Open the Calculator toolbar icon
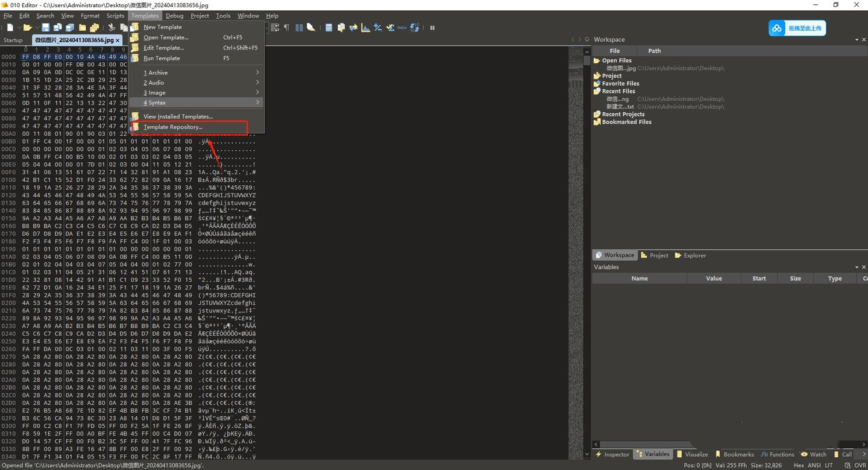The image size is (868, 470). pos(329,27)
